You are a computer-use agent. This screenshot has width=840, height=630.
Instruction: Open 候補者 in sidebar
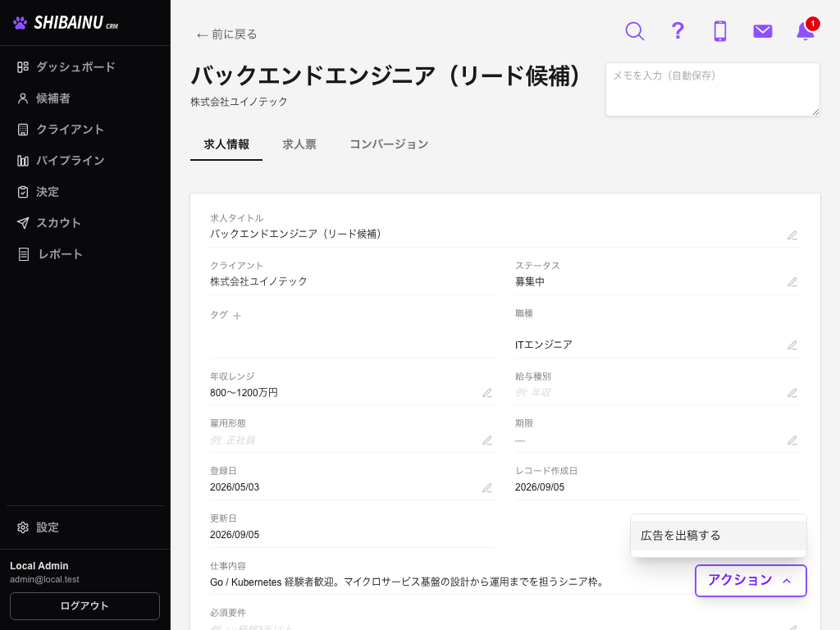coord(44,98)
